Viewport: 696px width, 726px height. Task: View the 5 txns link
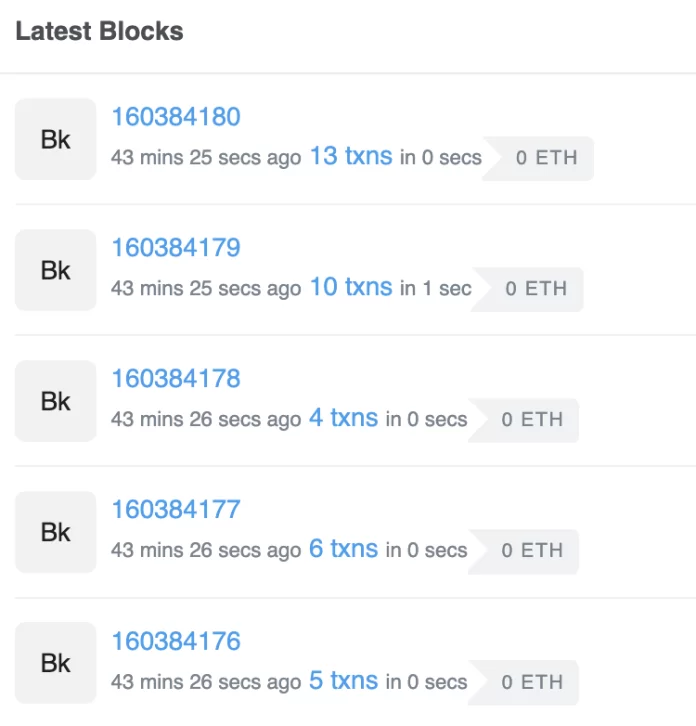pos(344,681)
